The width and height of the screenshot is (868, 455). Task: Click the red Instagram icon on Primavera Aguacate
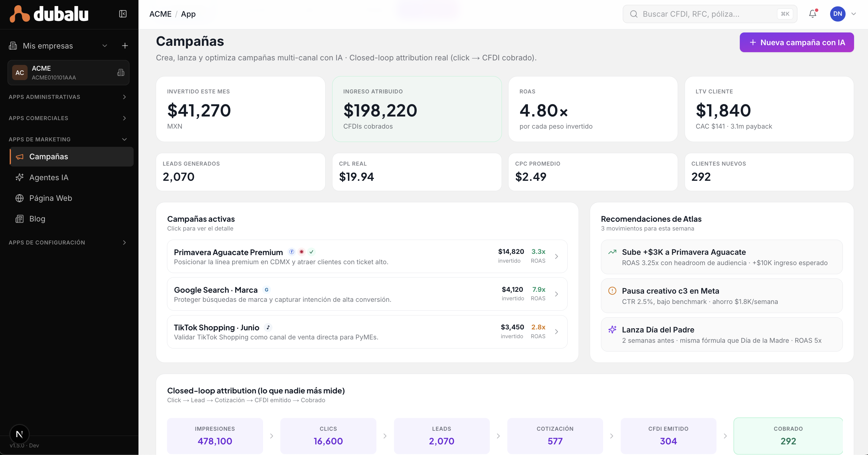coord(302,252)
